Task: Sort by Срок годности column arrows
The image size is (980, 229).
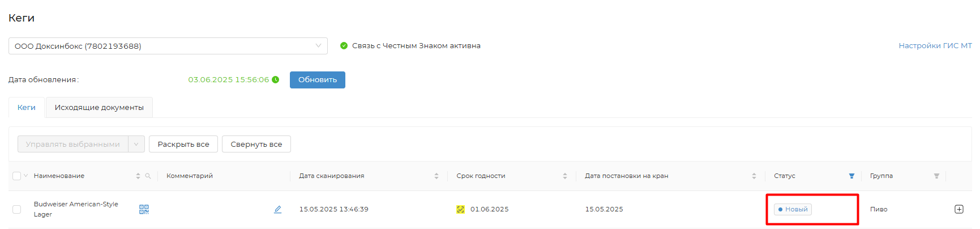Action: [x=565, y=176]
